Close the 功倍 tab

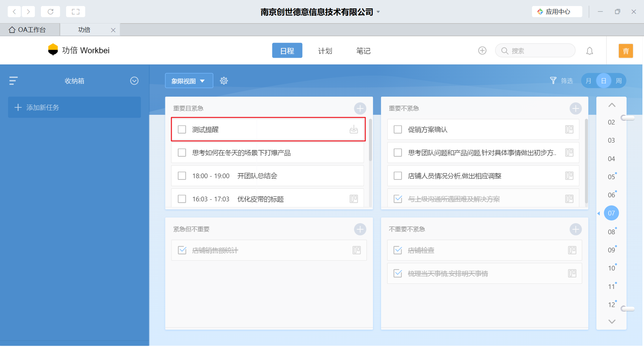[x=113, y=30]
